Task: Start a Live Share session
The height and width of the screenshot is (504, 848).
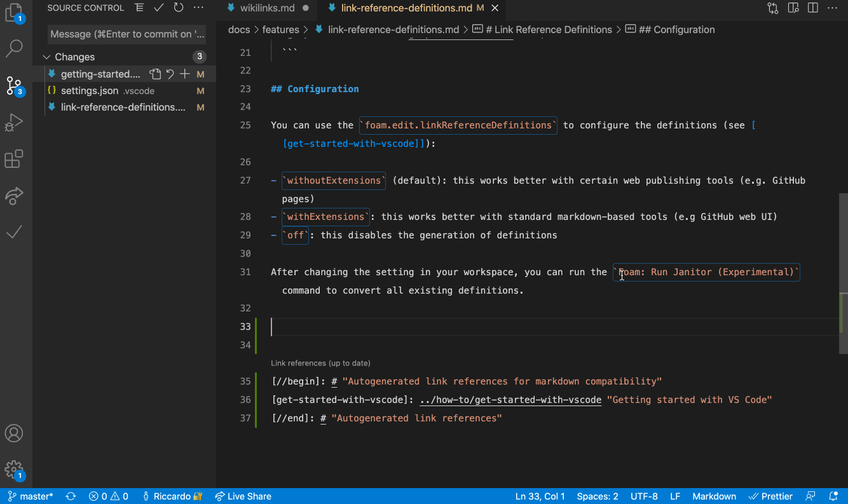Action: coord(243,496)
